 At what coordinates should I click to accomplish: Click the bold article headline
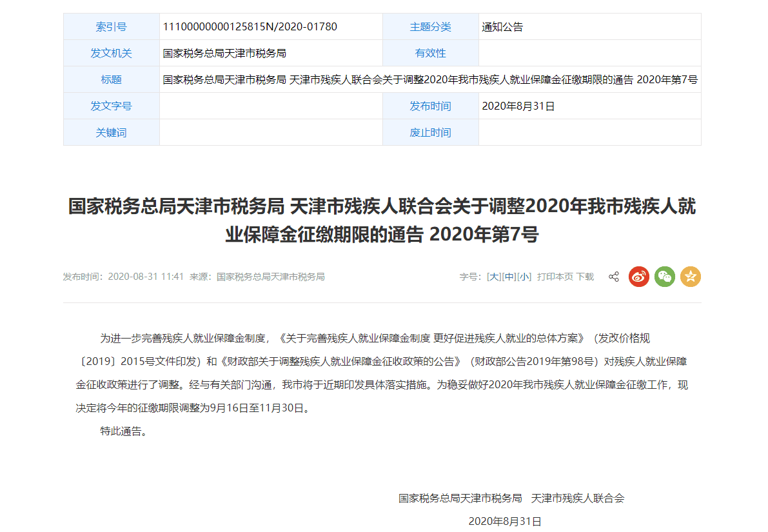point(382,220)
